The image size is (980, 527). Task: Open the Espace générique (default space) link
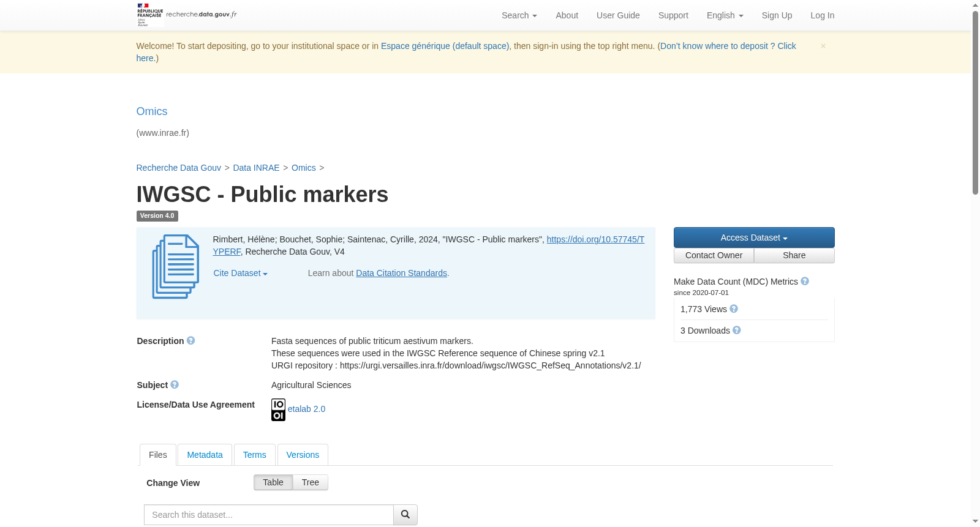point(445,46)
